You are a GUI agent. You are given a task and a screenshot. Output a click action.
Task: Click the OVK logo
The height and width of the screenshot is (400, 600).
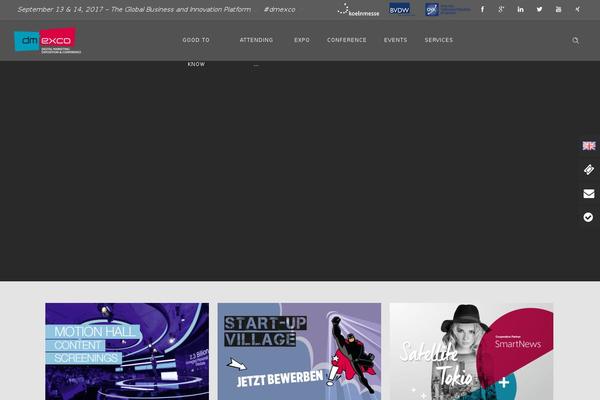coord(447,9)
